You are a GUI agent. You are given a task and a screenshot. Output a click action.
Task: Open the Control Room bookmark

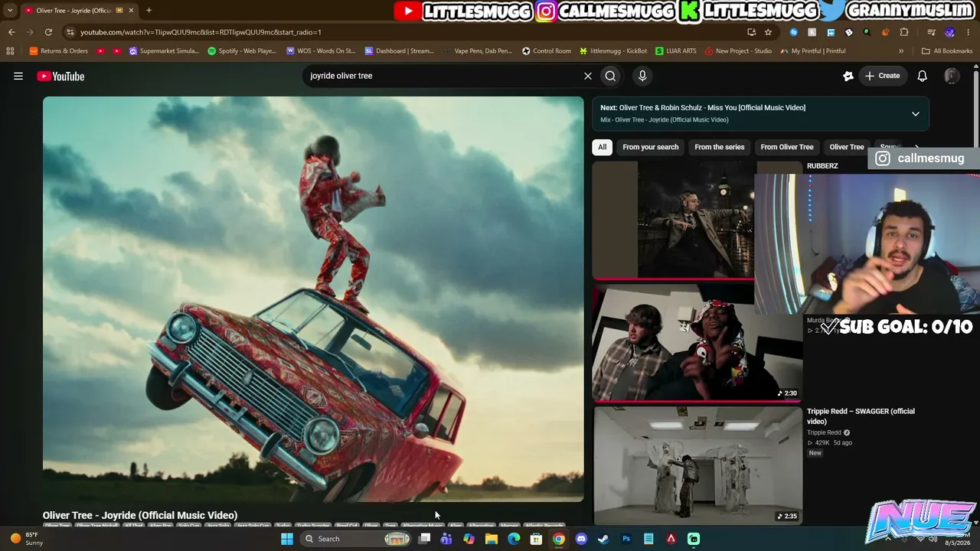click(547, 51)
